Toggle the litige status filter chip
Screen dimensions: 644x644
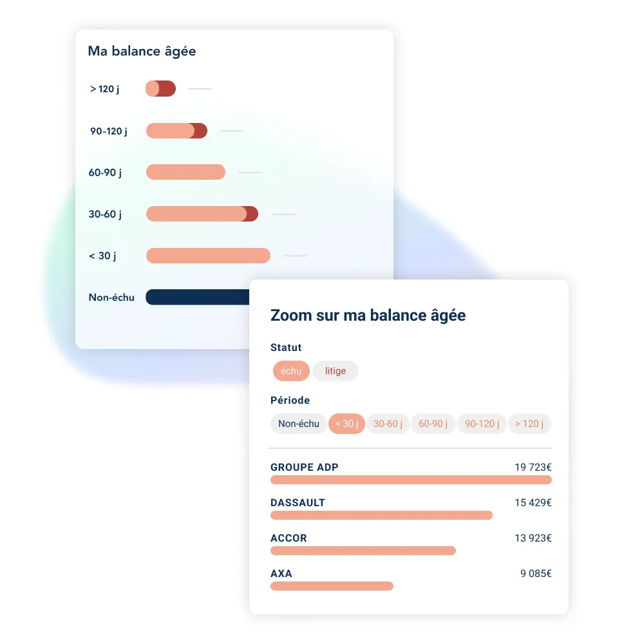(336, 371)
